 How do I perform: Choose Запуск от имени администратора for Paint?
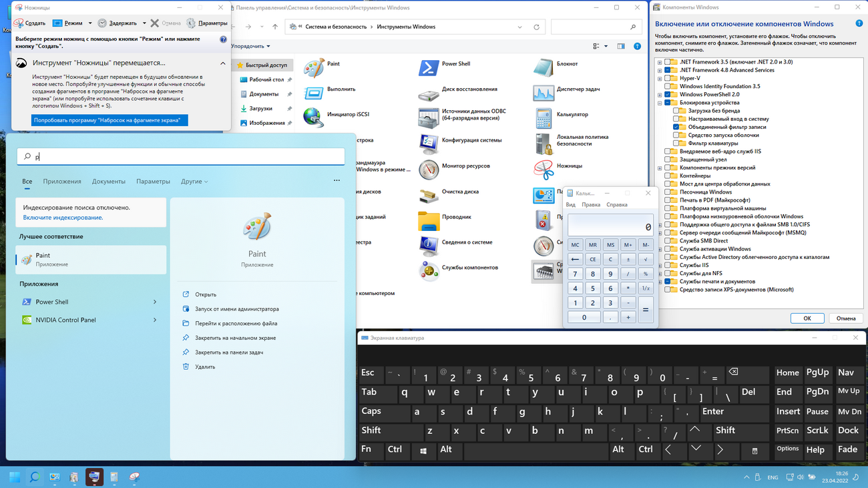click(231, 309)
